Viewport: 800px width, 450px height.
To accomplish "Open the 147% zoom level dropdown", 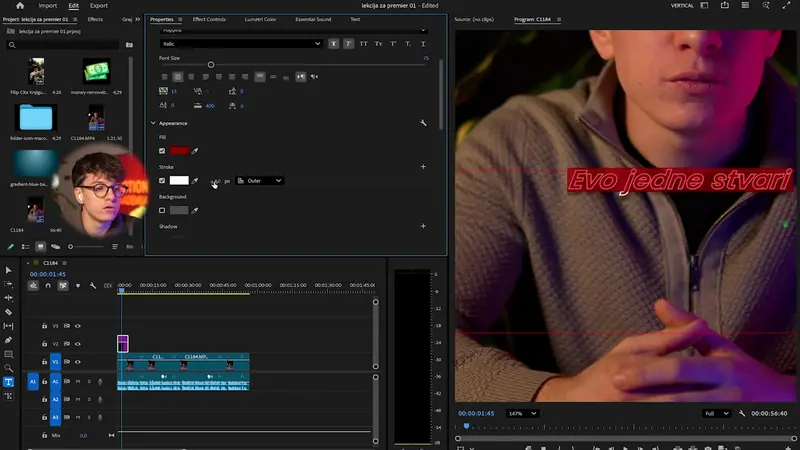I will [x=522, y=413].
